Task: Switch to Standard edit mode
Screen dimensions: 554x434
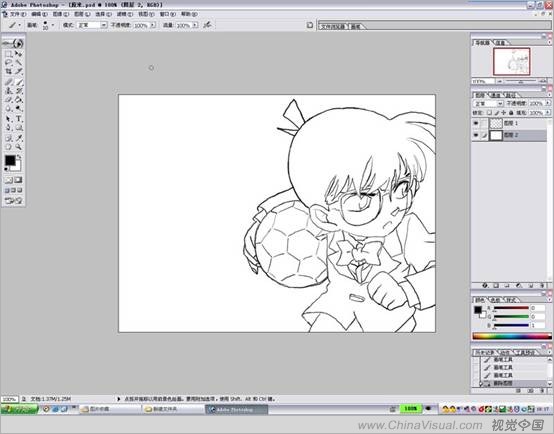Action: [8, 180]
